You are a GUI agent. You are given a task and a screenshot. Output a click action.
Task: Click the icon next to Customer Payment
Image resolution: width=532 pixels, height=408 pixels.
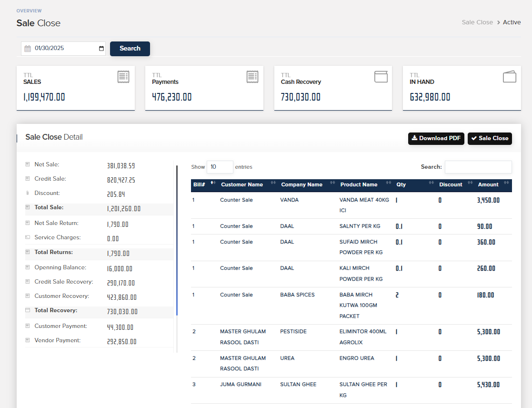pyautogui.click(x=28, y=326)
